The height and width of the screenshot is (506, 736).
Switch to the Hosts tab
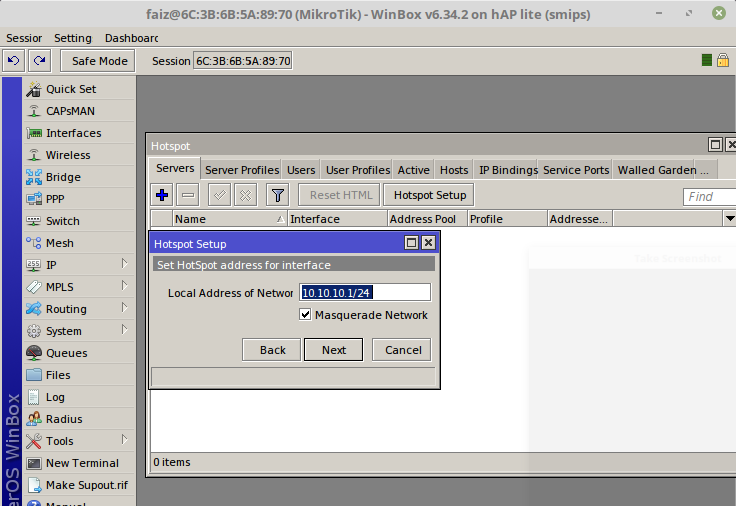pos(454,170)
